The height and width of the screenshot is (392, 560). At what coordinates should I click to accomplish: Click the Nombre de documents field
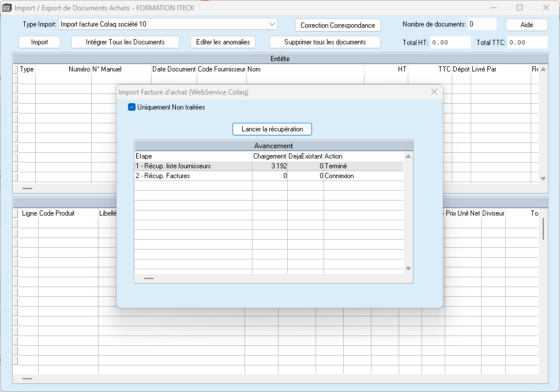click(x=482, y=24)
